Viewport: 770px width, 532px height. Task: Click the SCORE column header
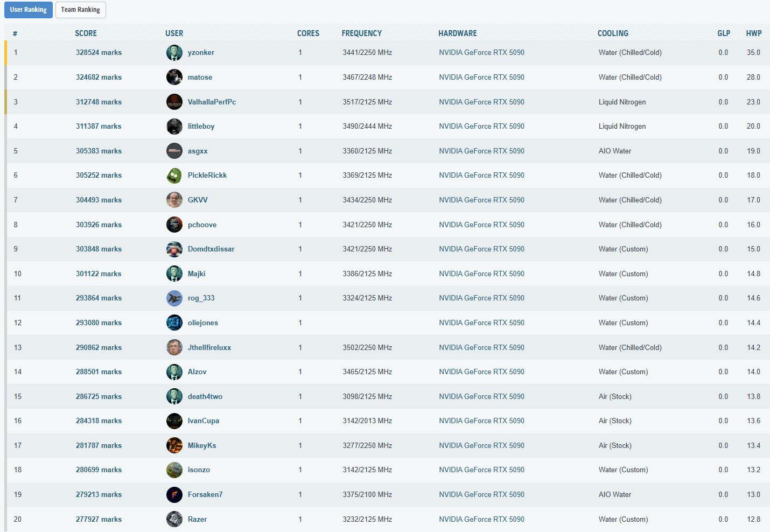pyautogui.click(x=86, y=33)
